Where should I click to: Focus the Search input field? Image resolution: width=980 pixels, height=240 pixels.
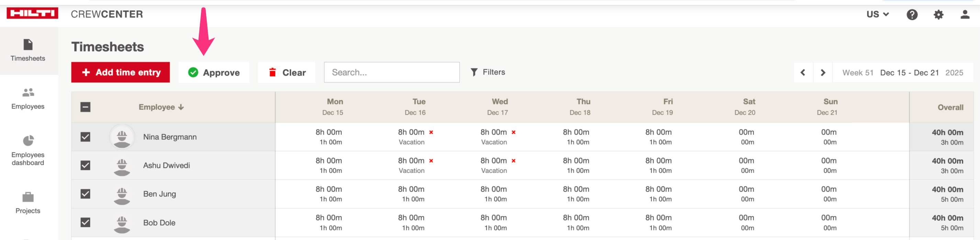(x=392, y=72)
